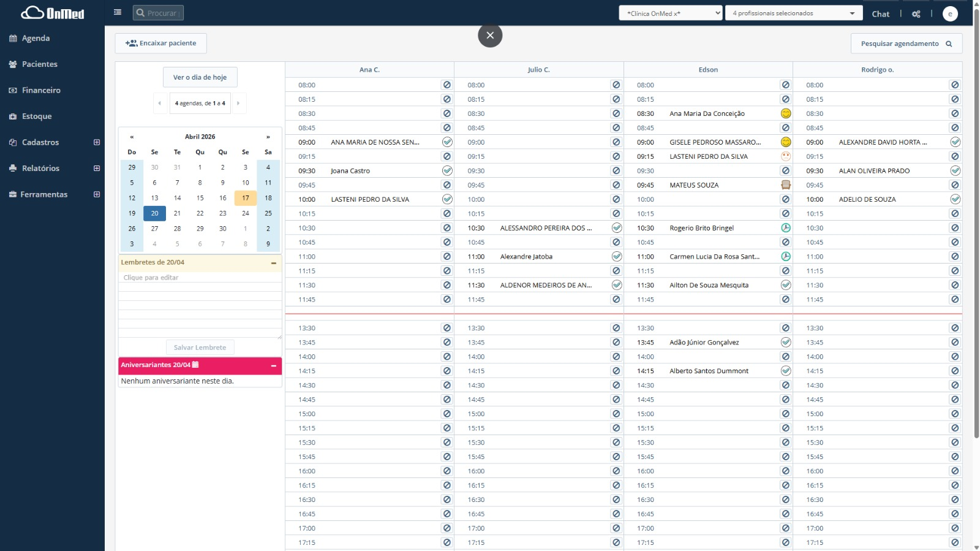Viewport: 980px width, 551px height.
Task: Open the user avatar menu
Action: (x=950, y=13)
